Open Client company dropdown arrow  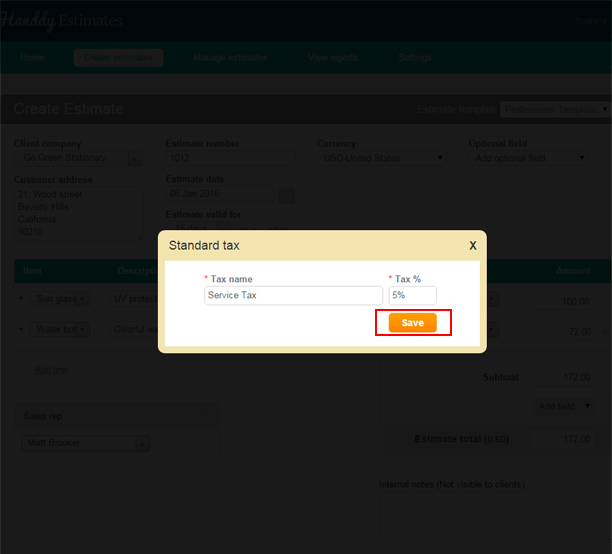coord(135,159)
